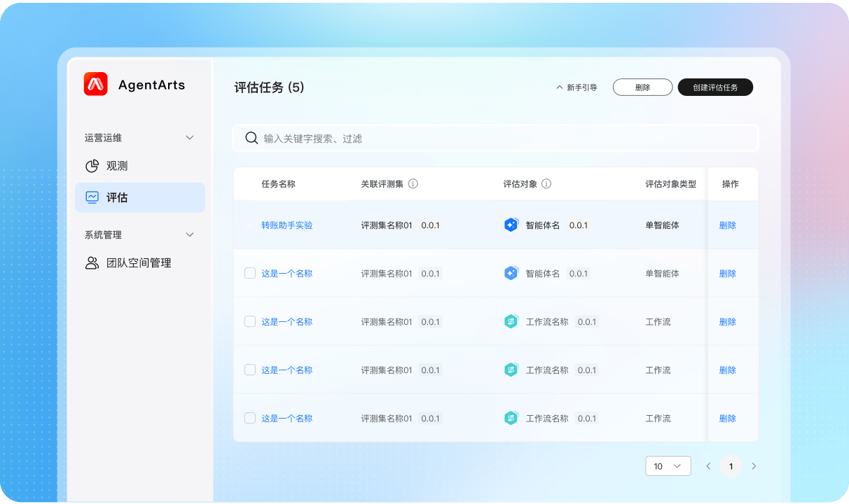Open 团队空间管理 in the sidebar

click(139, 263)
